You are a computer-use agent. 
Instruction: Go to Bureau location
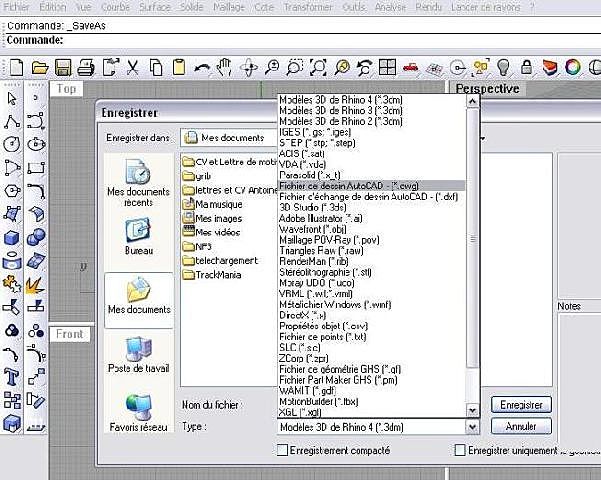[x=138, y=237]
